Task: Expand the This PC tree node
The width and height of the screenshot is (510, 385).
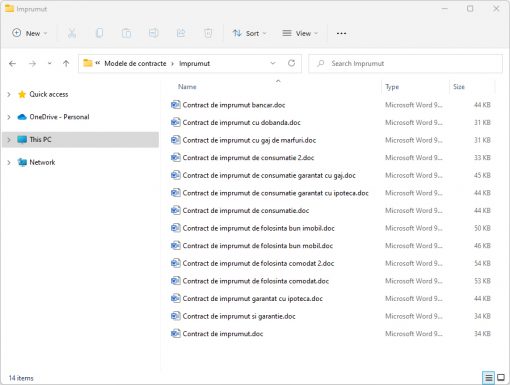Action: pos(9,140)
